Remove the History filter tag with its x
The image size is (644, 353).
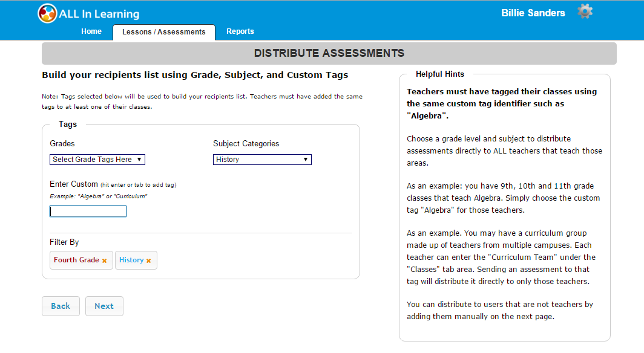click(148, 261)
